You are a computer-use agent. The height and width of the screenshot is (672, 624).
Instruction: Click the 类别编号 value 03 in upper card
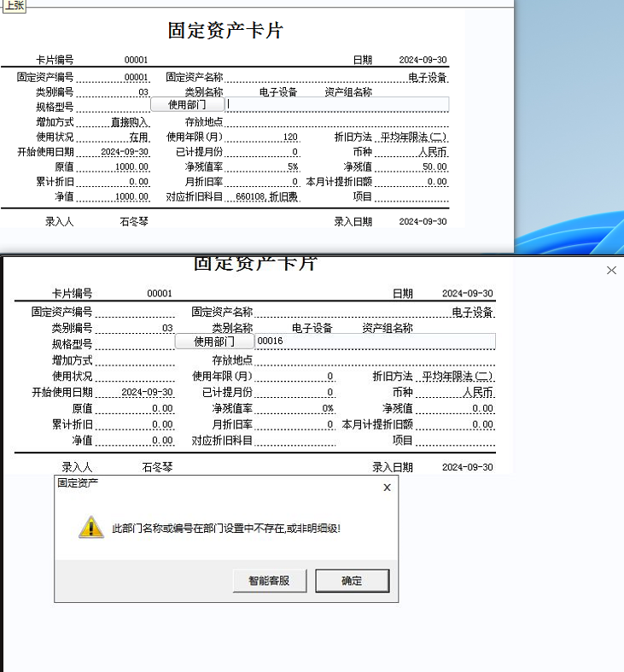click(143, 92)
